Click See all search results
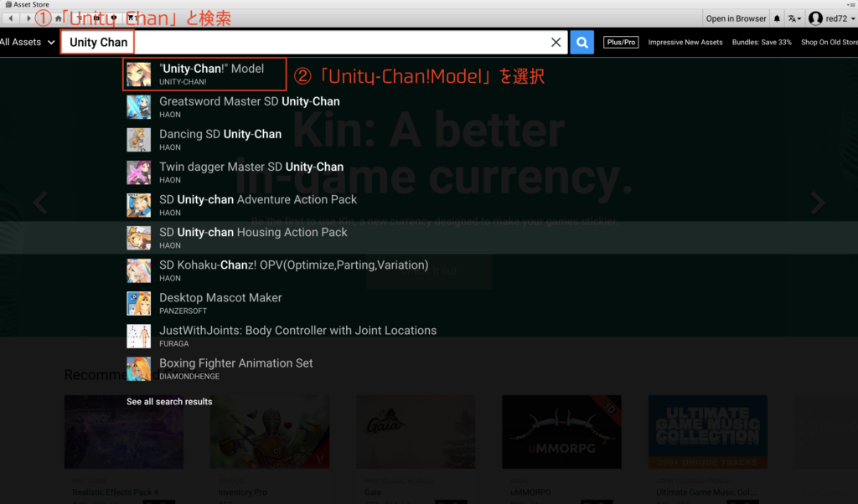 click(x=169, y=401)
